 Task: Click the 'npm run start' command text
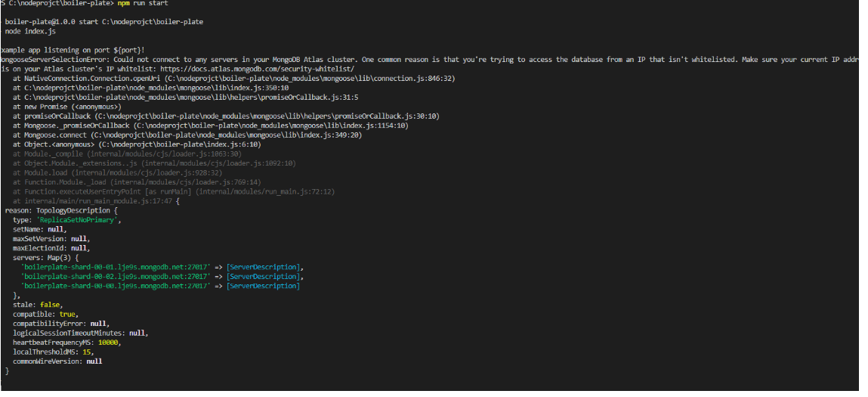[x=143, y=3]
